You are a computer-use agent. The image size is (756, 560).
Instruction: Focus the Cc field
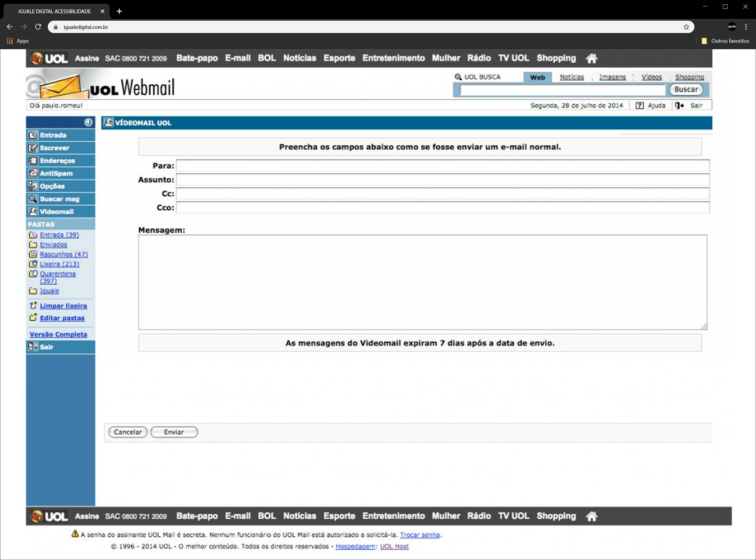[x=443, y=194]
